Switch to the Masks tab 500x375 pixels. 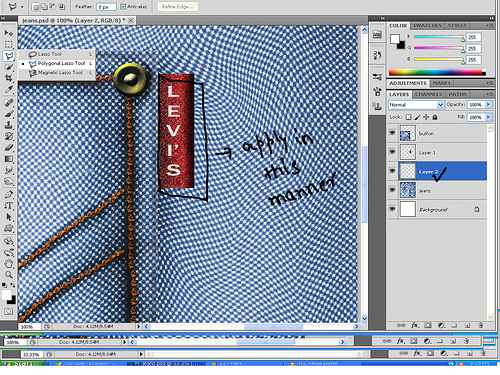[x=441, y=83]
